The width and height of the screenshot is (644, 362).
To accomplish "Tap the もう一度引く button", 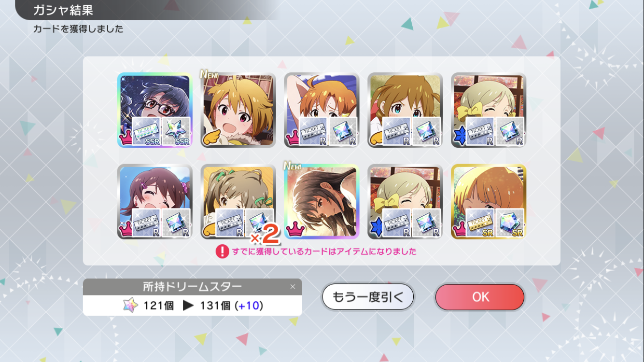I will pyautogui.click(x=368, y=297).
